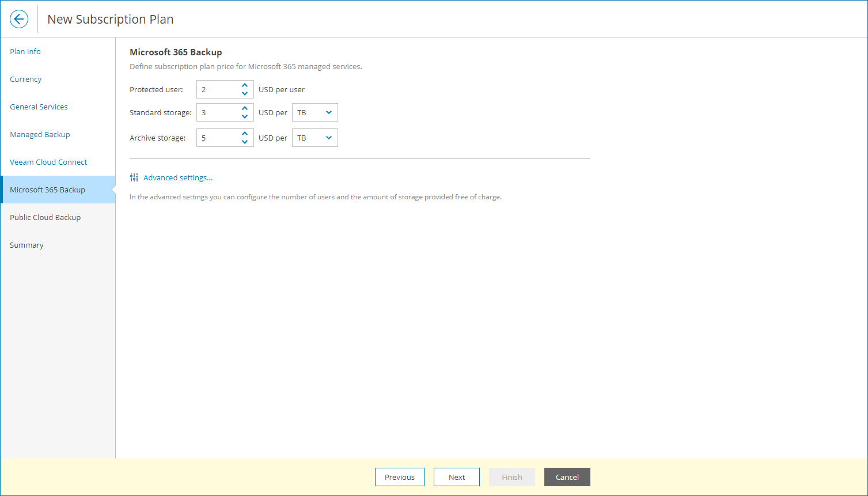Increase the Protected user price
868x496 pixels.
coord(245,85)
